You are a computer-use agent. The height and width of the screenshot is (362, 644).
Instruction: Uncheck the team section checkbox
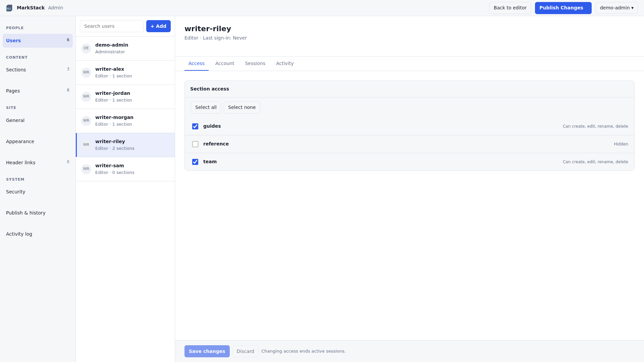(x=195, y=162)
